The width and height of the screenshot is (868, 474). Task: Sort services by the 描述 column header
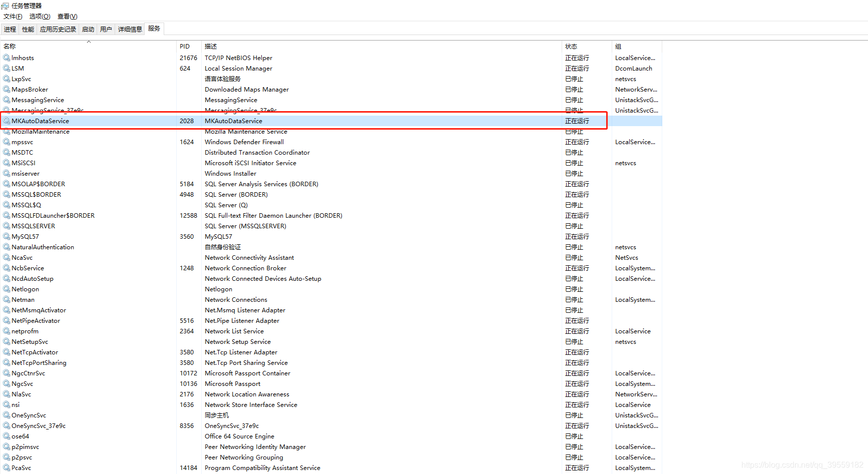coord(381,46)
